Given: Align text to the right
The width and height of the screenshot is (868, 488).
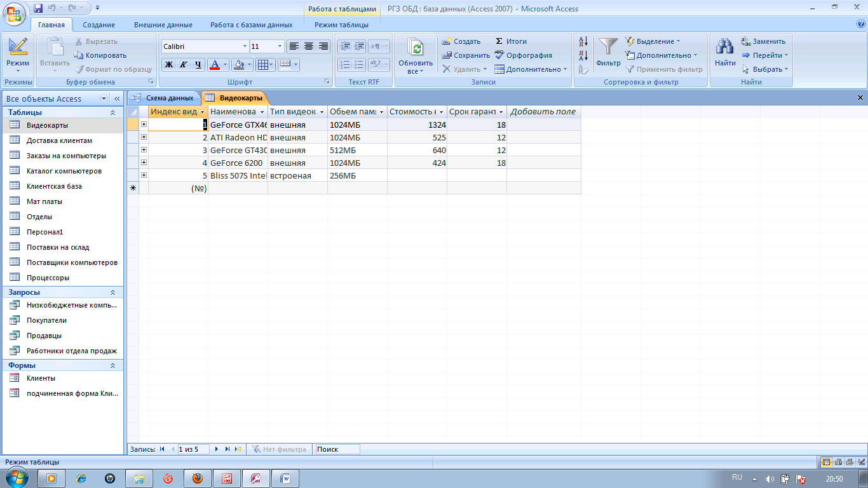Looking at the screenshot, I should pyautogui.click(x=323, y=46).
